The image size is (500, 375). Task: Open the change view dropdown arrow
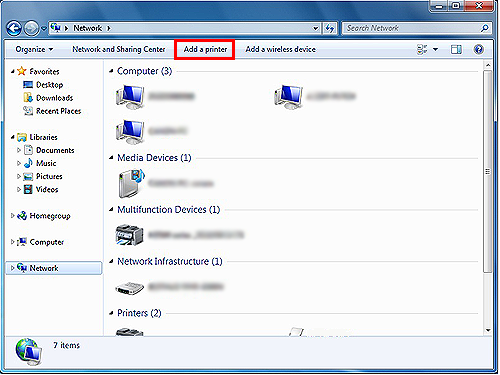click(x=435, y=50)
